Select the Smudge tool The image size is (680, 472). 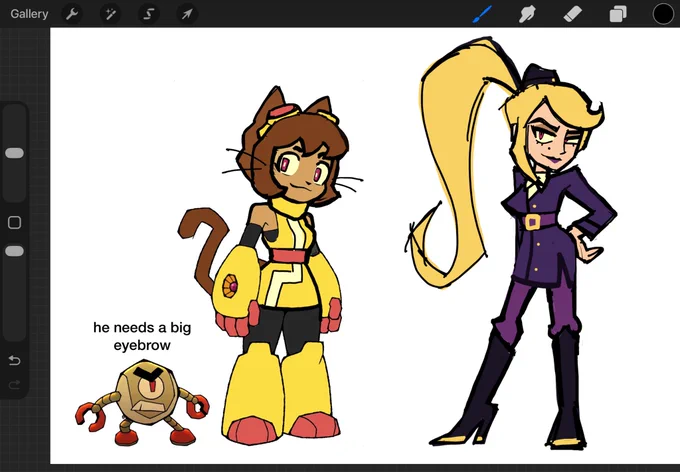[x=527, y=14]
